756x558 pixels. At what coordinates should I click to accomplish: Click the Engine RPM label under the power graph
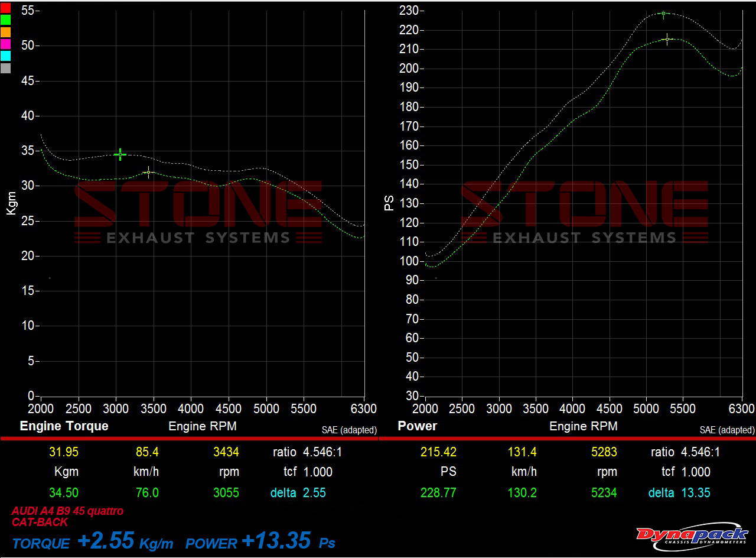tap(584, 426)
